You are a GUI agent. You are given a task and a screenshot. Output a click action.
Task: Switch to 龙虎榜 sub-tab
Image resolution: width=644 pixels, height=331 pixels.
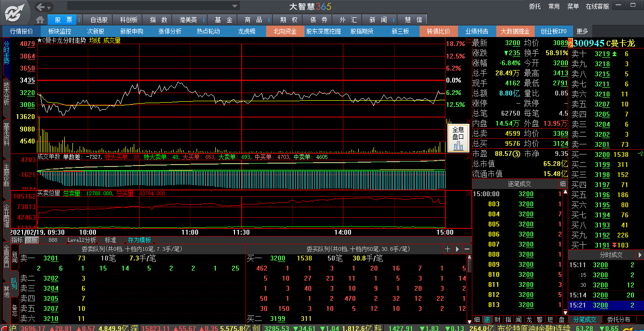tap(247, 31)
